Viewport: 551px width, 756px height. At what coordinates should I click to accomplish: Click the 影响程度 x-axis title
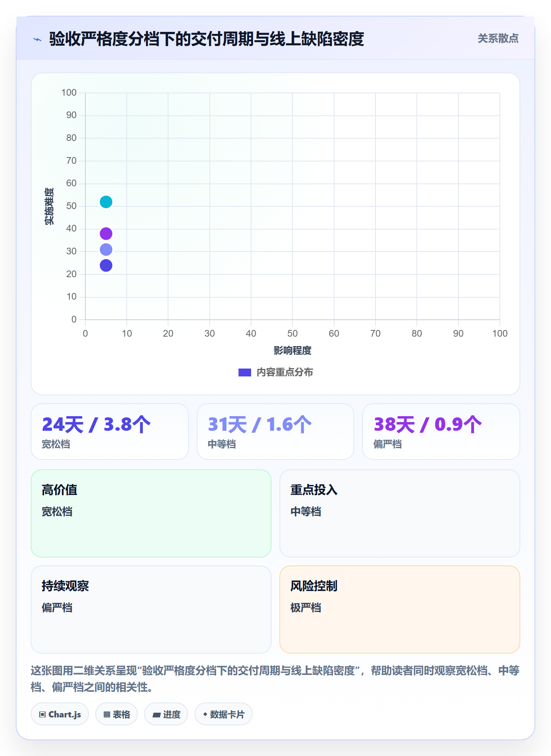point(292,350)
